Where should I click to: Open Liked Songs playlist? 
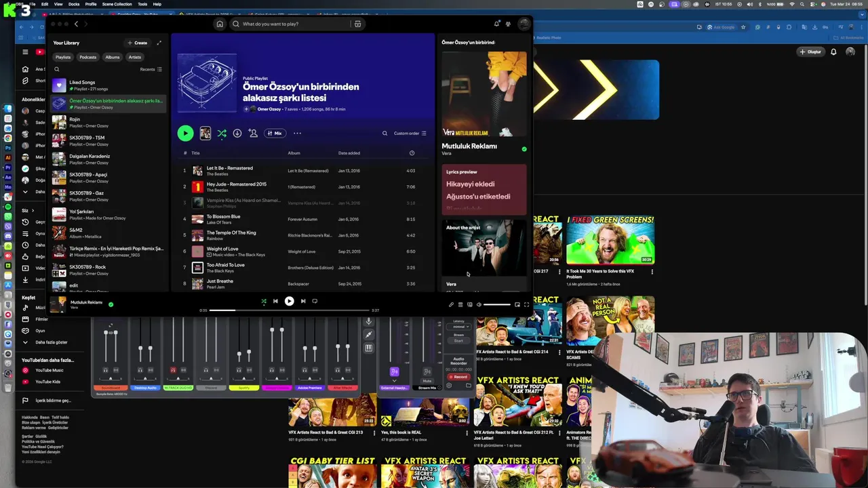(108, 85)
